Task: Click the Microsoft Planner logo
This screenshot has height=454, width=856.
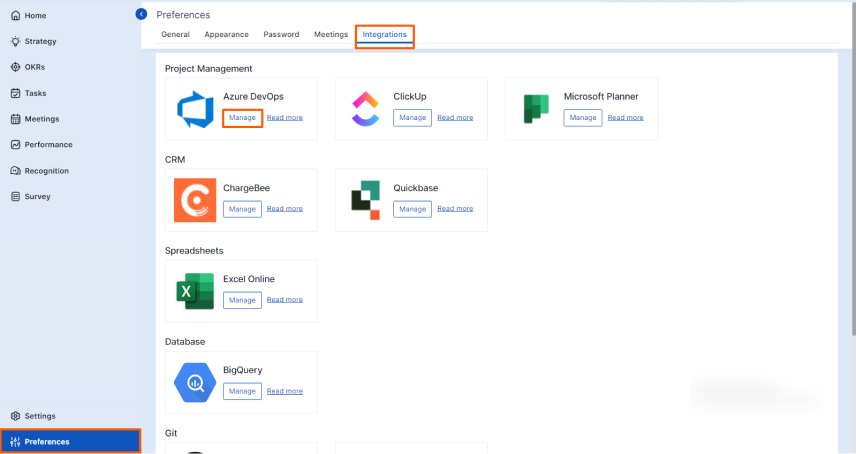Action: pyautogui.click(x=536, y=109)
